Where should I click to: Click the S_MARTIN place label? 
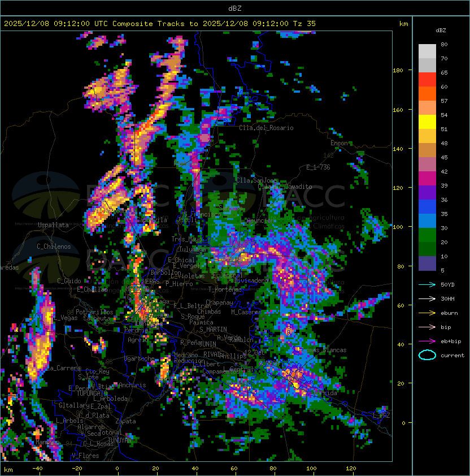(x=213, y=330)
